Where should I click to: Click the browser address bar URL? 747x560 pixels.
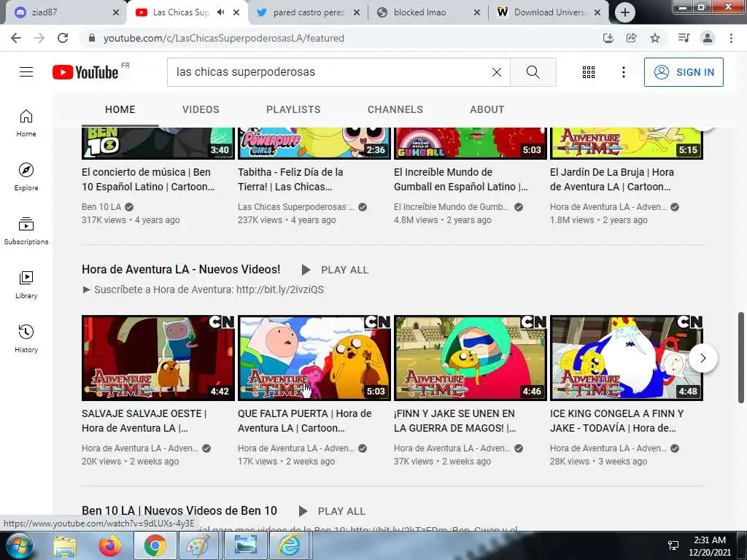224,38
